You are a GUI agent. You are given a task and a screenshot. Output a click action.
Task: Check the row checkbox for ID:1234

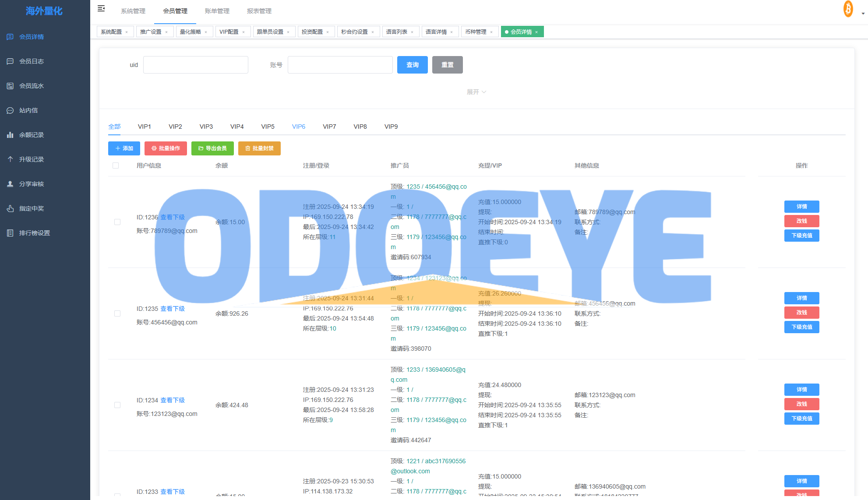point(117,405)
